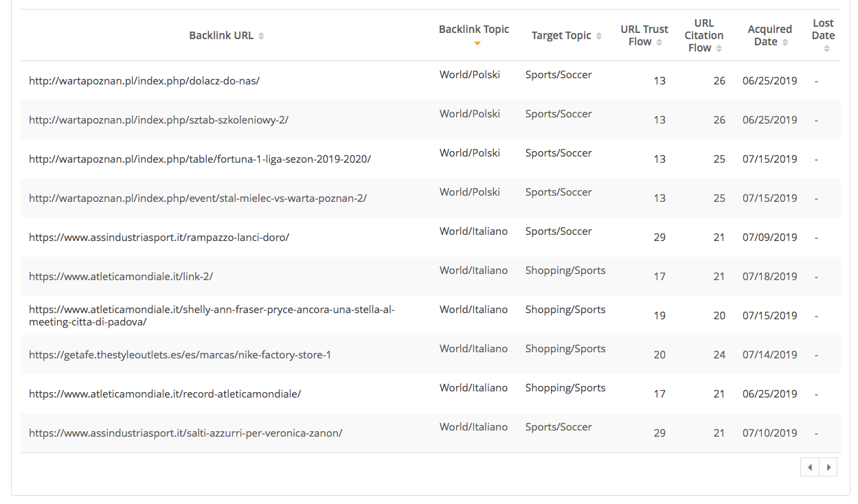The height and width of the screenshot is (504, 858).
Task: Open stal-mielec-vs-warta-poznan-2 event URL
Action: point(198,198)
